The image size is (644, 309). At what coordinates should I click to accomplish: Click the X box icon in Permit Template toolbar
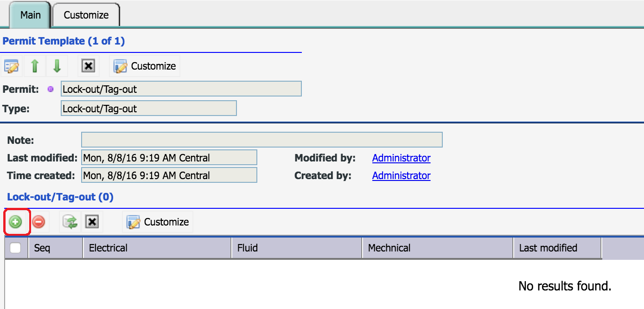click(x=88, y=66)
